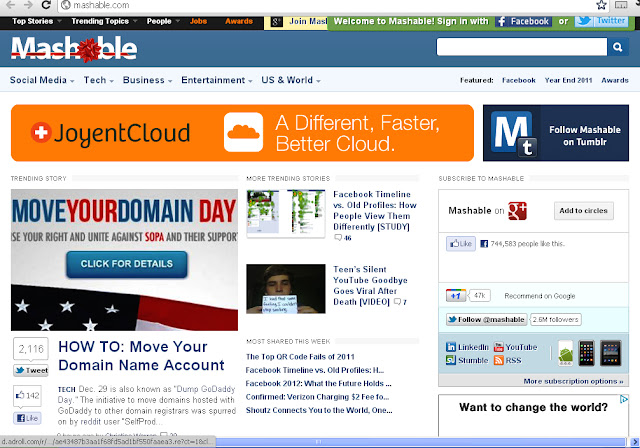Click the Follow Mashable on Tumblr text
Viewport: 640px width, 448px height.
click(x=585, y=136)
